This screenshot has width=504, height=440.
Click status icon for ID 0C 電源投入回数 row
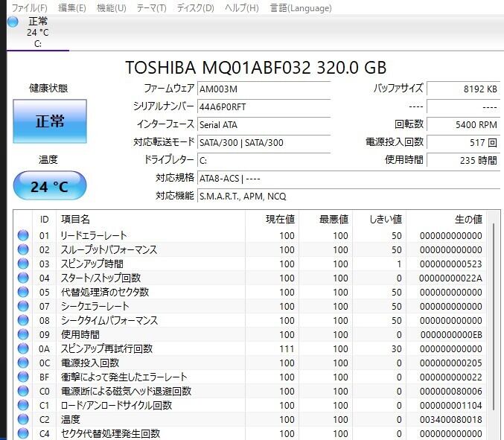pos(23,363)
